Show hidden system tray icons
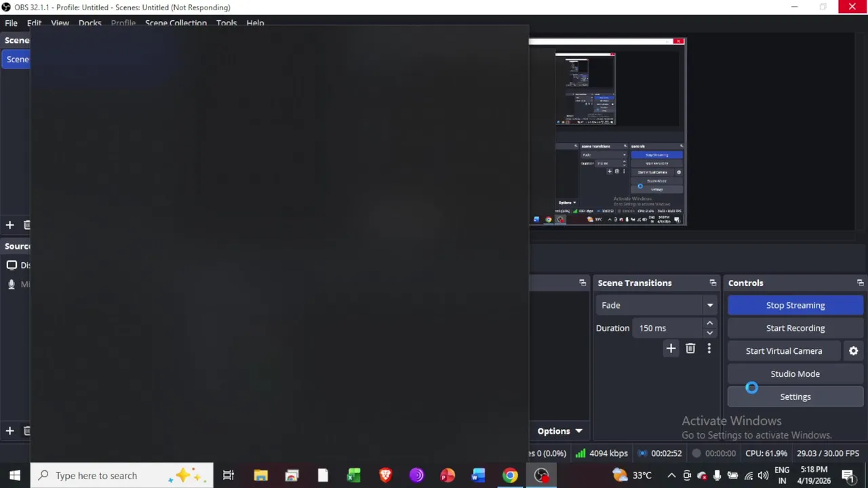The image size is (868, 488). (x=671, y=476)
